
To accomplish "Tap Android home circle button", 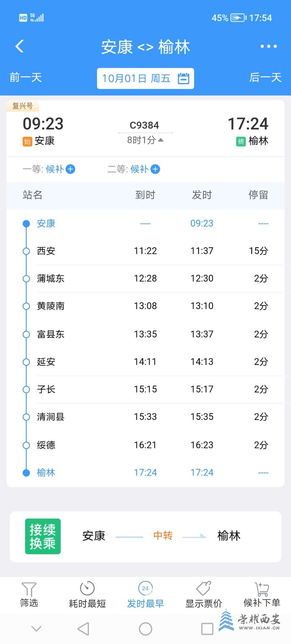I will point(145,629).
